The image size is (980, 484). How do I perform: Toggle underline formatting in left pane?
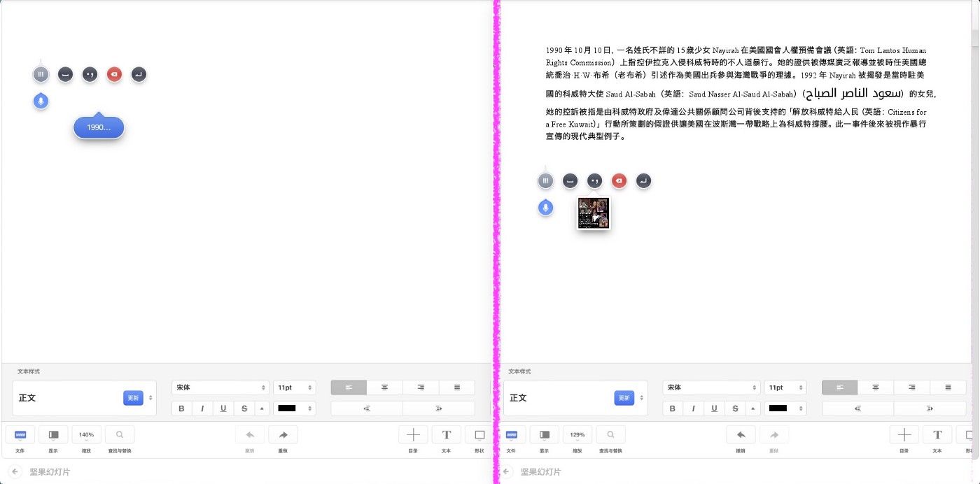point(223,408)
